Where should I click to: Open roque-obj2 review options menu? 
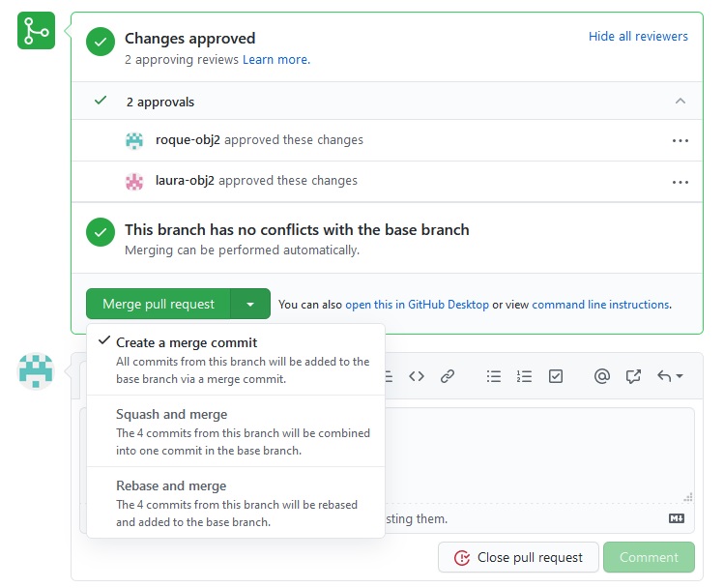point(681,140)
